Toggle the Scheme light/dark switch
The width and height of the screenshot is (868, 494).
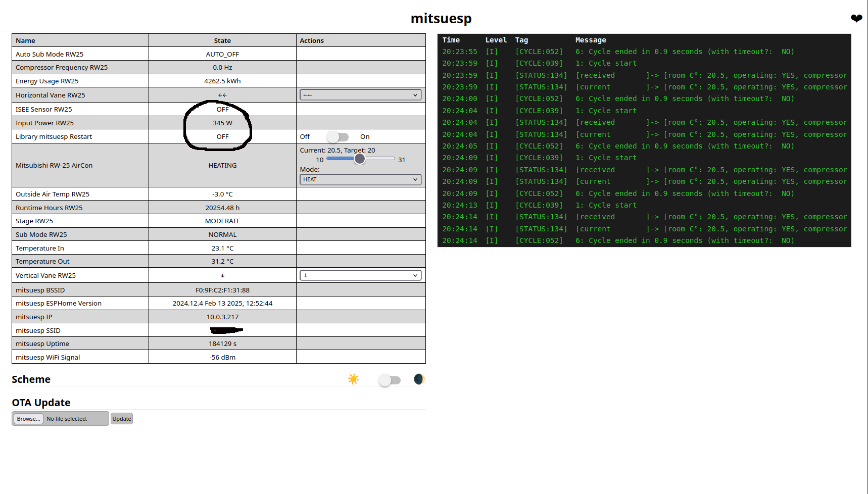pos(390,379)
